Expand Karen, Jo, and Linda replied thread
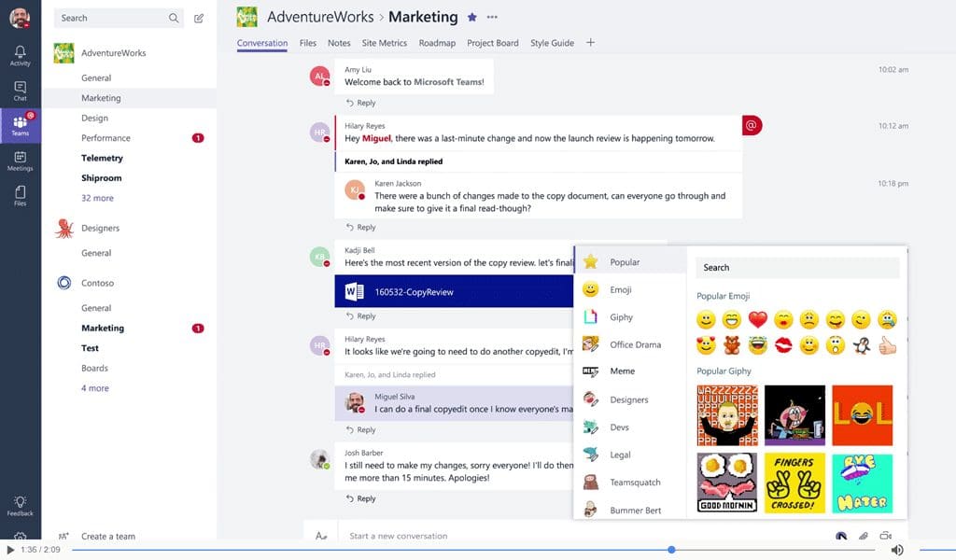956x560 pixels. (394, 161)
